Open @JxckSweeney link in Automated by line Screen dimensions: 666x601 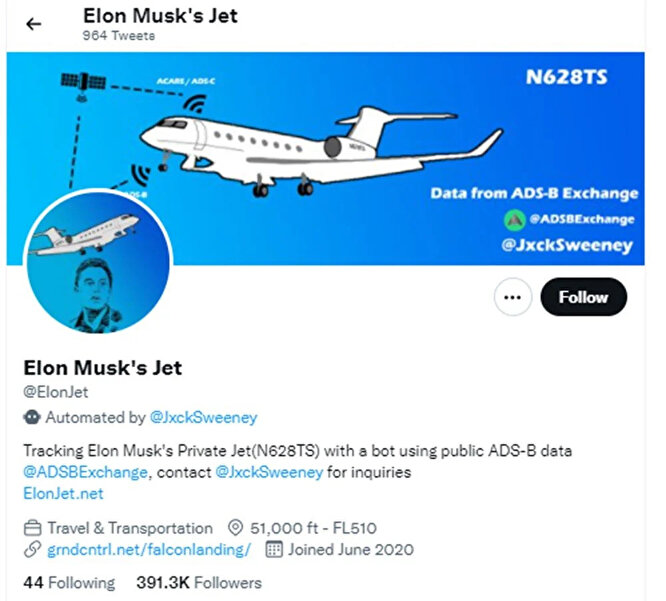coord(203,416)
